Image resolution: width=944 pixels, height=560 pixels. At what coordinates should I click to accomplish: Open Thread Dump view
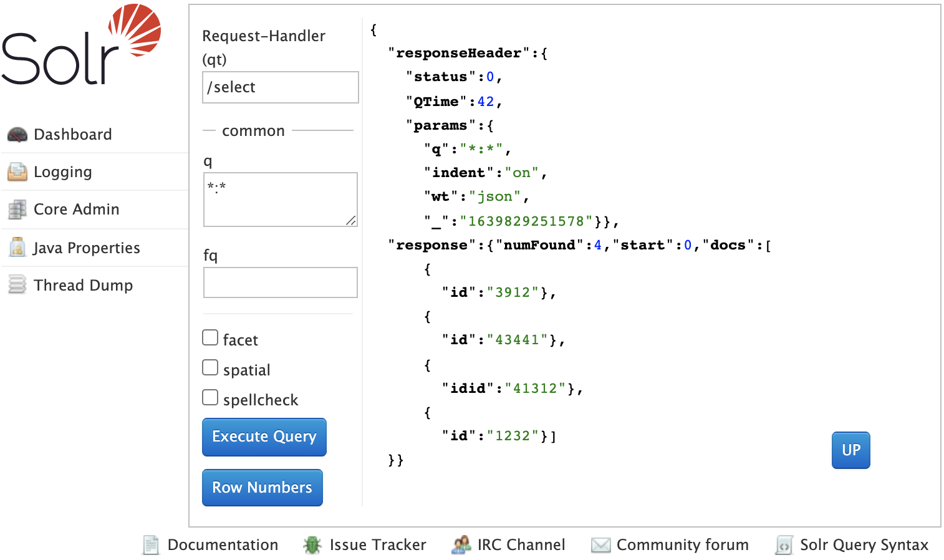pyautogui.click(x=84, y=285)
